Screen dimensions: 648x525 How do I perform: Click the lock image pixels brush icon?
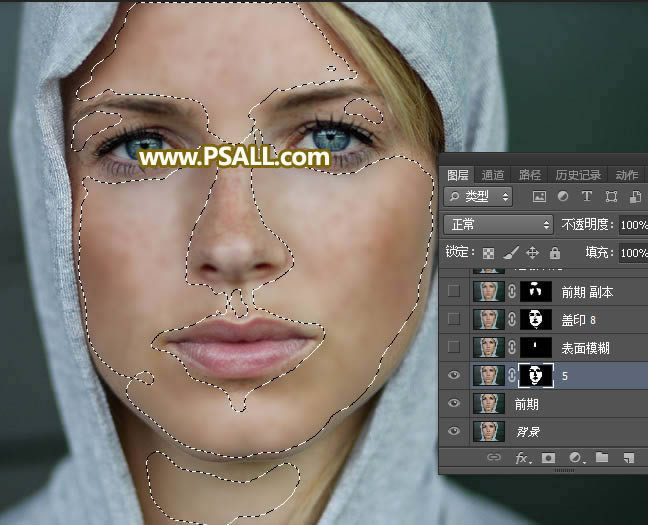tap(510, 253)
